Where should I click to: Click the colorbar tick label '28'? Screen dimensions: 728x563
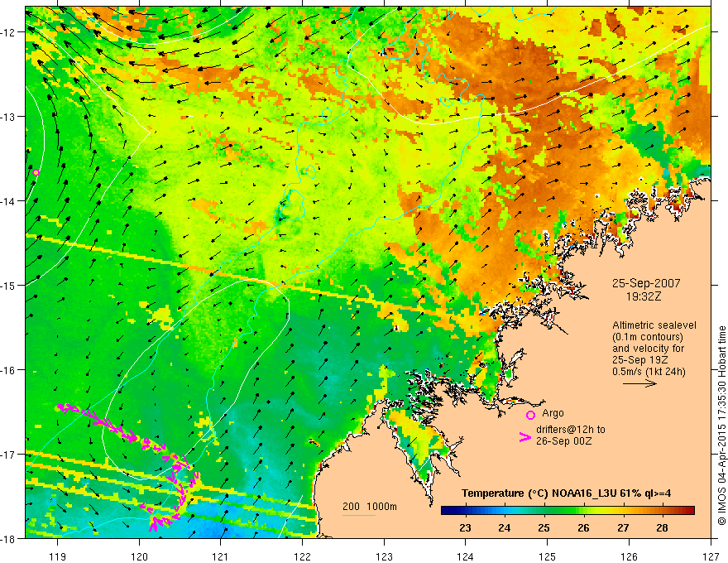pos(663,527)
